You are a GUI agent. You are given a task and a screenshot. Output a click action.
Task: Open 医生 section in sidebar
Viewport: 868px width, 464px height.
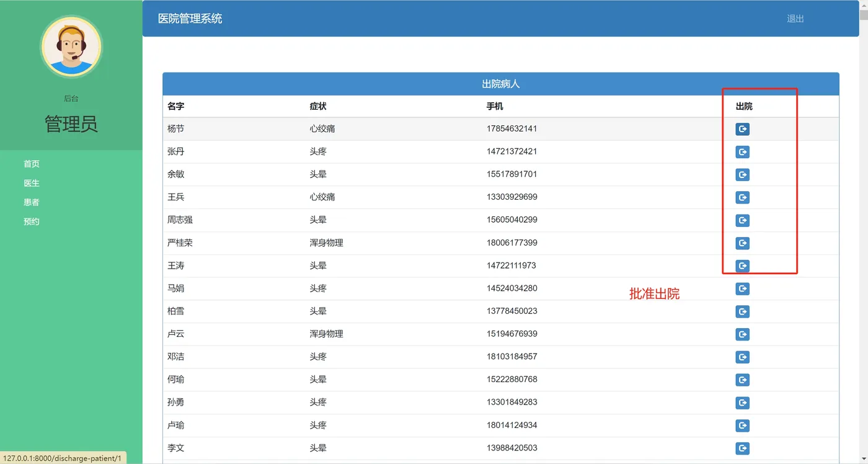(32, 183)
